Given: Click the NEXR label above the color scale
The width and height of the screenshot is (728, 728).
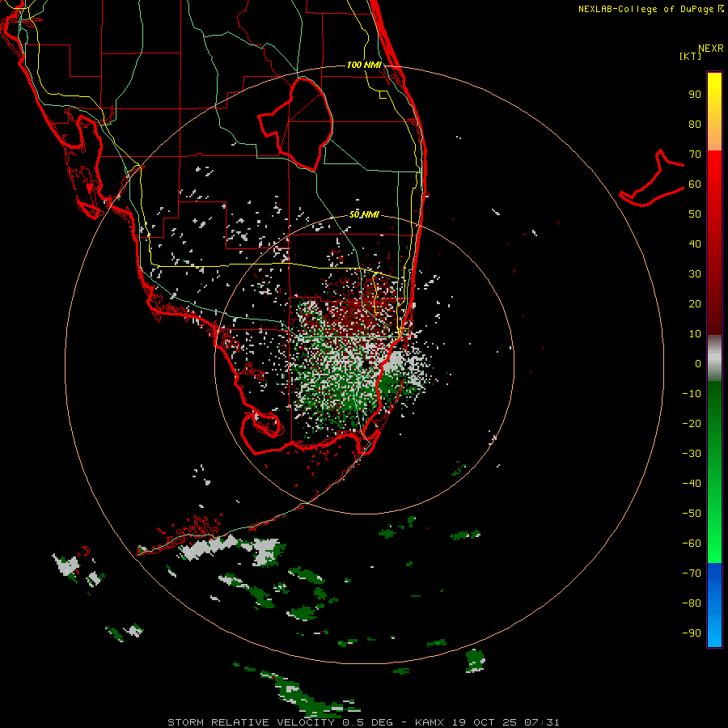Looking at the screenshot, I should click(x=710, y=49).
